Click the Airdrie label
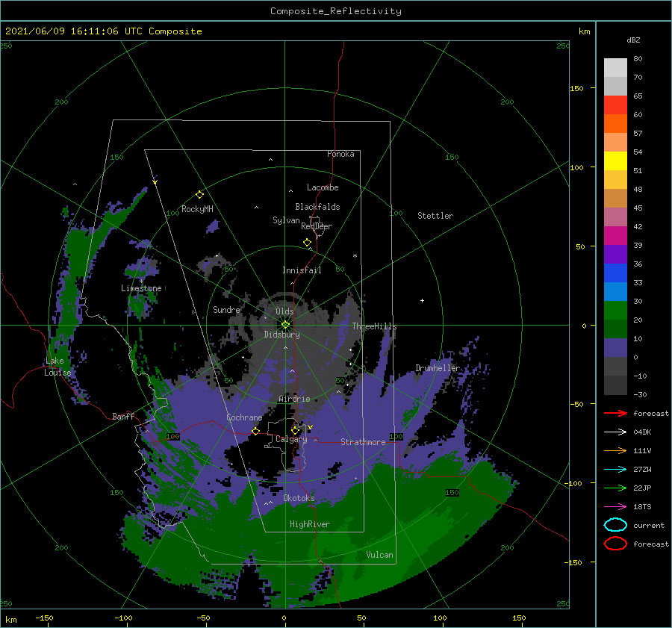 (294, 399)
